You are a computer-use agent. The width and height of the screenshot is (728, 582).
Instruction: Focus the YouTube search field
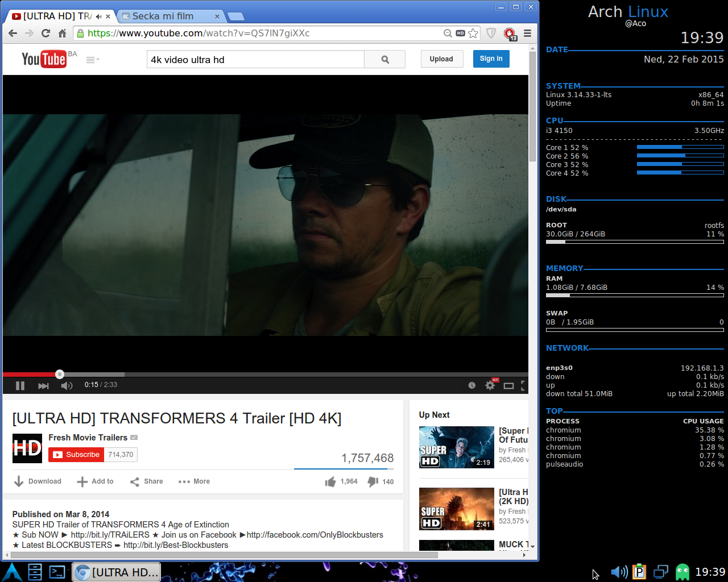255,59
